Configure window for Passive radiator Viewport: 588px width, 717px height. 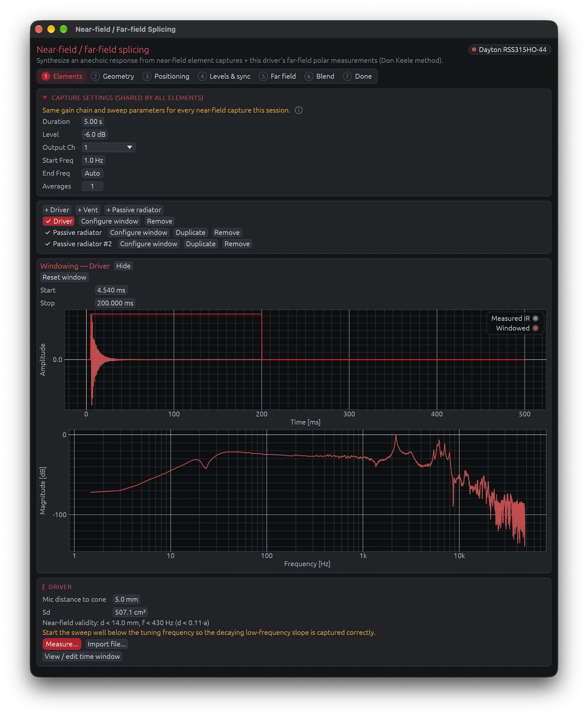point(139,233)
